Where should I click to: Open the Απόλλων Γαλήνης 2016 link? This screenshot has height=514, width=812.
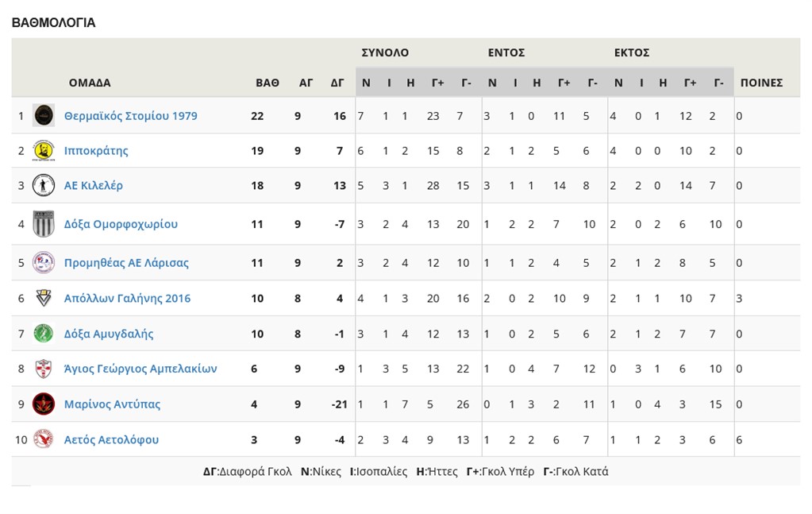(127, 299)
